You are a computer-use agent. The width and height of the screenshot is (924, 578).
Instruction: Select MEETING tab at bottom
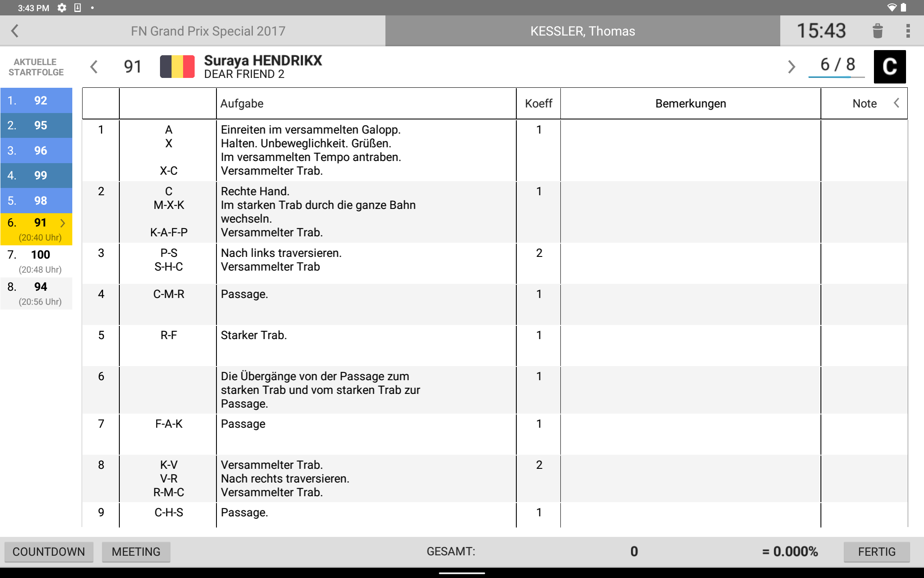pyautogui.click(x=136, y=551)
